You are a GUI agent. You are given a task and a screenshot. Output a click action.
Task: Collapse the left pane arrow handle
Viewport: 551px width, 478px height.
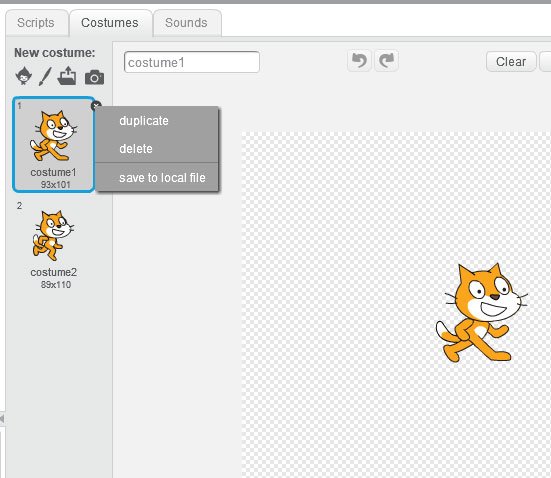[x=2, y=419]
